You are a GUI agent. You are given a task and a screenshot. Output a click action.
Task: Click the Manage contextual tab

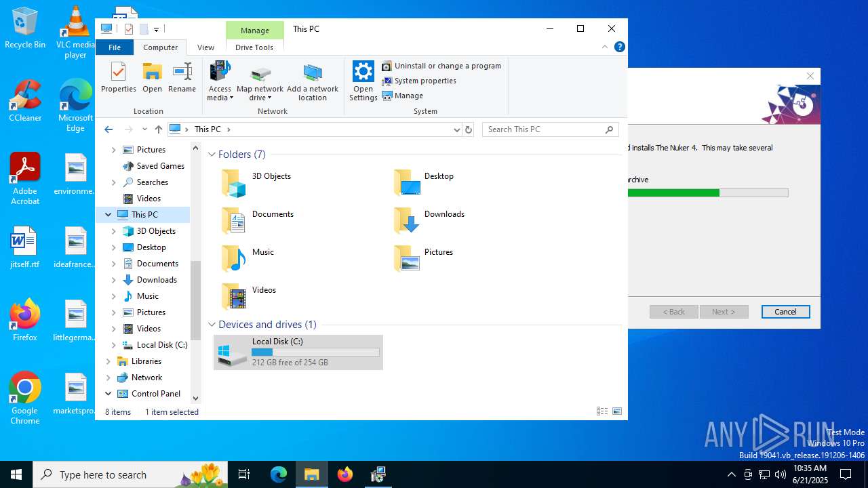[x=255, y=30]
